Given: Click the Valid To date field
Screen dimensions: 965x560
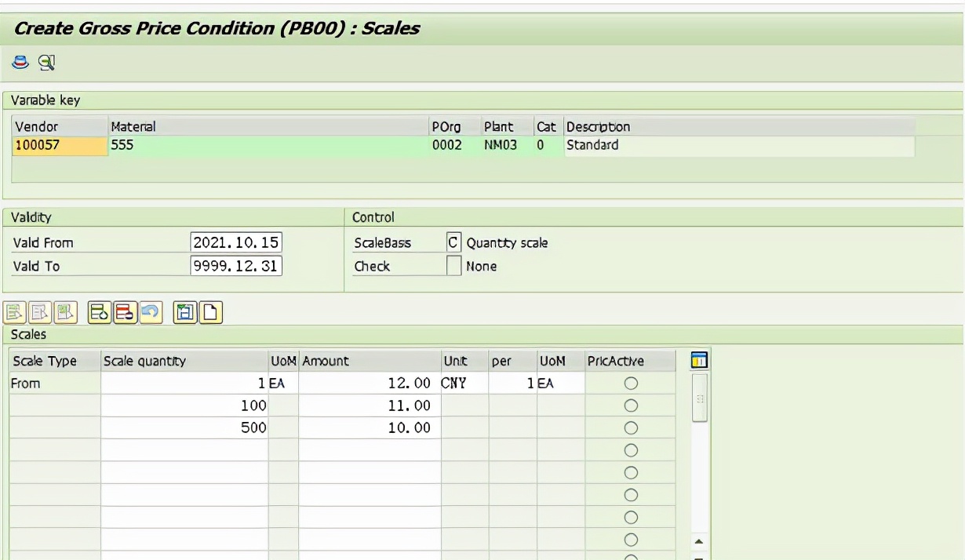Looking at the screenshot, I should 236,266.
